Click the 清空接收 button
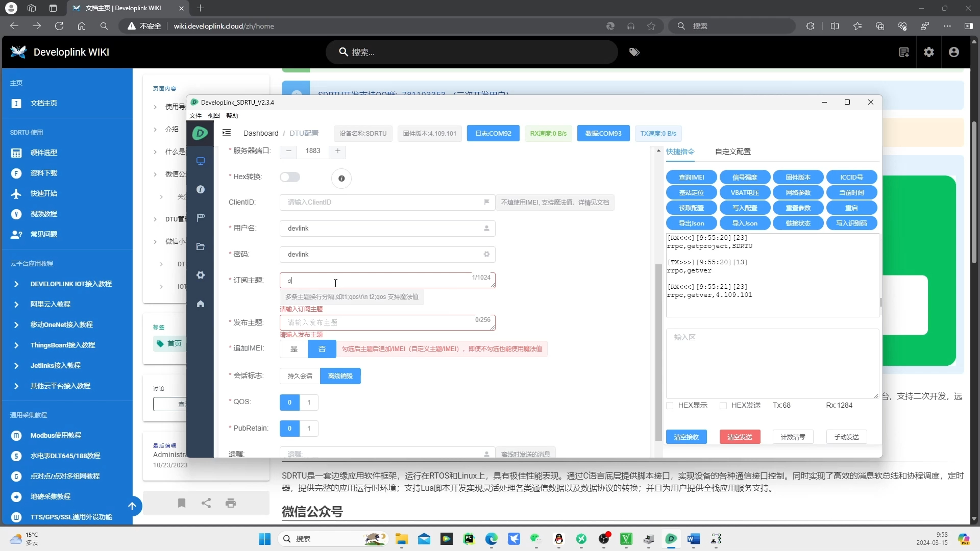Image resolution: width=980 pixels, height=551 pixels. (x=687, y=437)
